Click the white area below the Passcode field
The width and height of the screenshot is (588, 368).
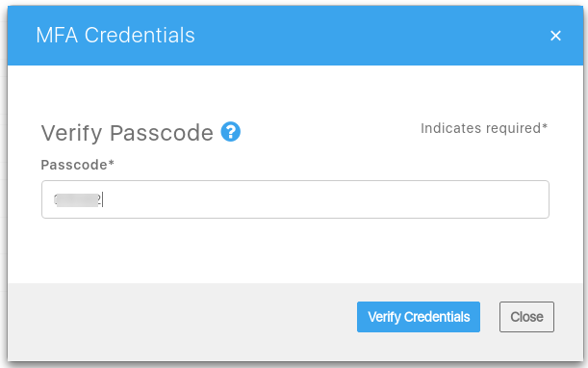[295, 250]
